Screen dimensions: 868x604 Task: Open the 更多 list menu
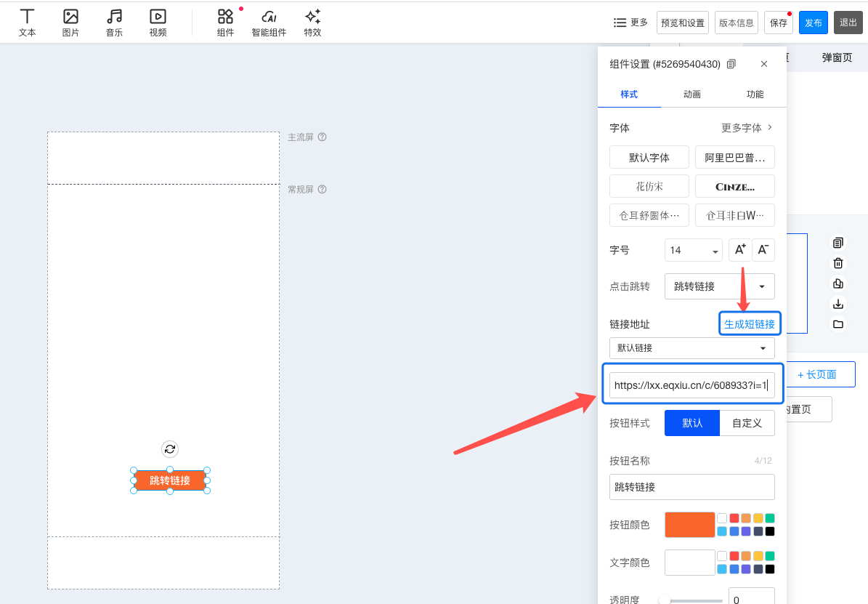tap(630, 23)
